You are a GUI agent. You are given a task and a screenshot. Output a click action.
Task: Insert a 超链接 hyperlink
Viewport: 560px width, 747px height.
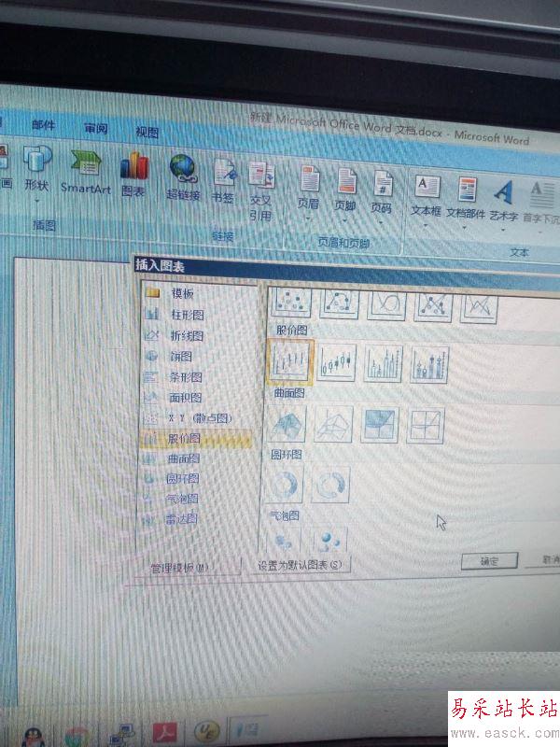[x=183, y=177]
